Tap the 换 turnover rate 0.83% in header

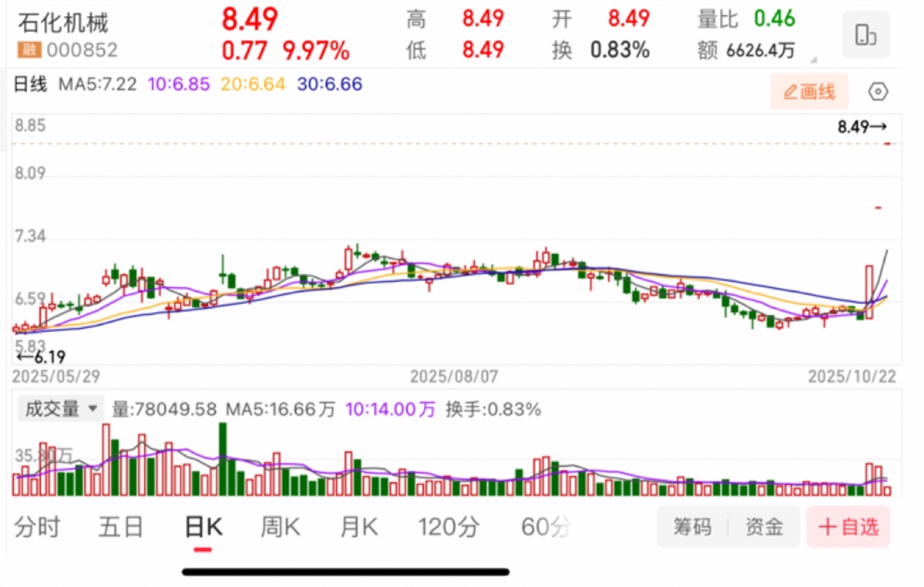pos(620,50)
